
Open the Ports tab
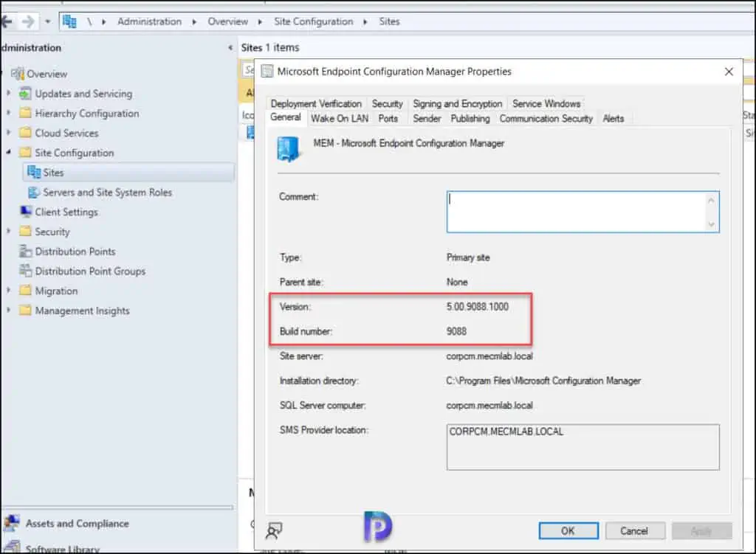click(388, 119)
